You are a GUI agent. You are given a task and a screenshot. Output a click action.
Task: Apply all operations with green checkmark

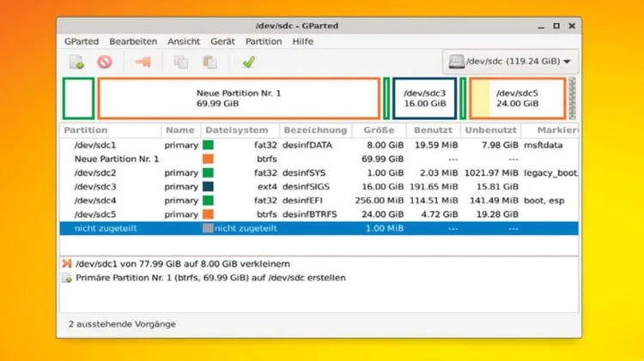point(248,62)
